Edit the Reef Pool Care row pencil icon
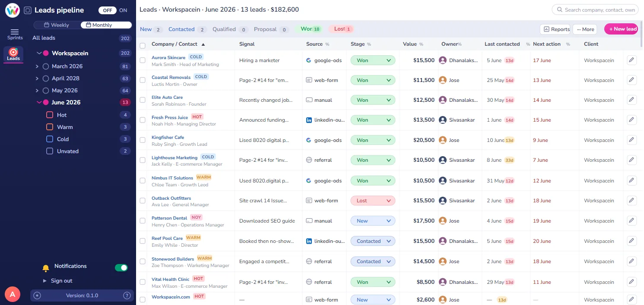 point(632,241)
